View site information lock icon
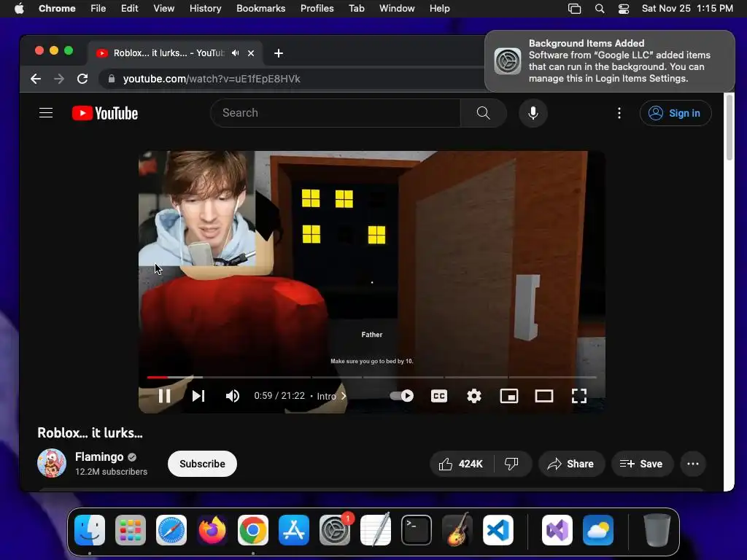 [x=112, y=79]
